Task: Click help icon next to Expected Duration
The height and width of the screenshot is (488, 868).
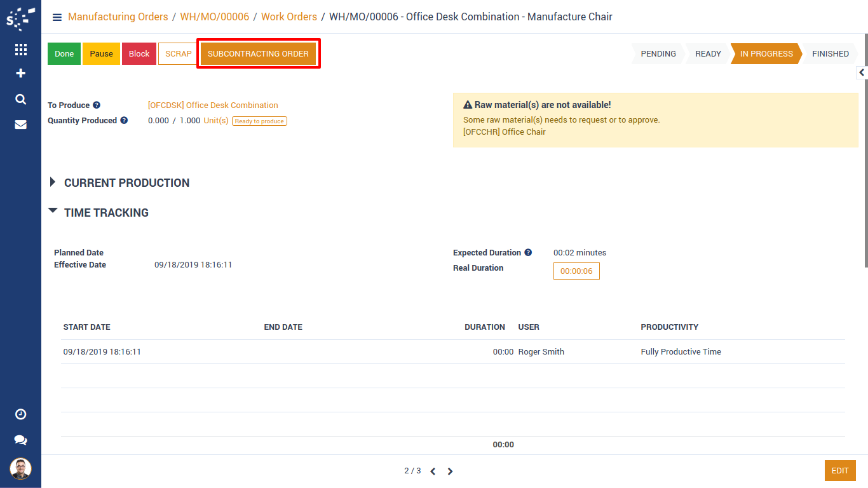Action: [x=528, y=253]
